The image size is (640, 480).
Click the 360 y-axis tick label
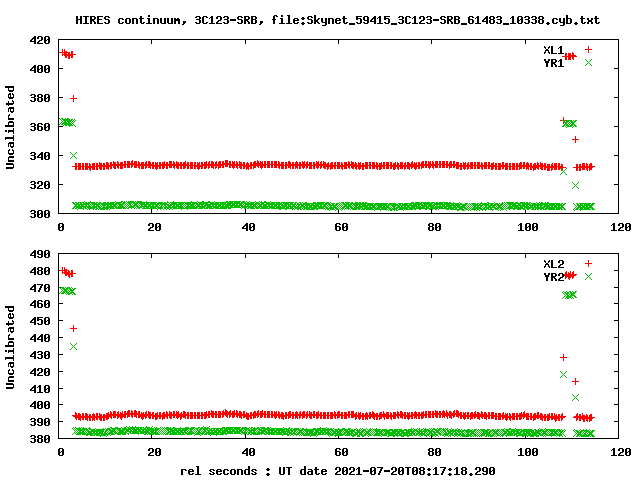[40, 127]
